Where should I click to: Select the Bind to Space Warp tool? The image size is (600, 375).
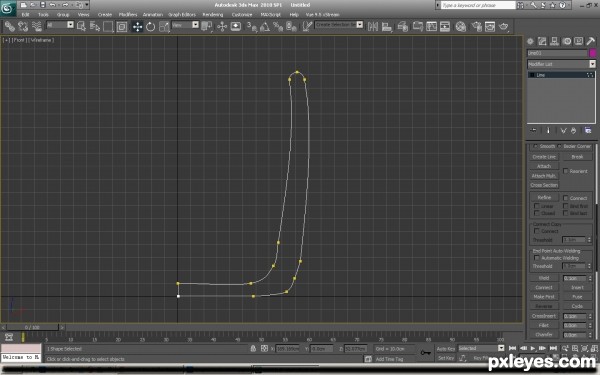(x=37, y=26)
